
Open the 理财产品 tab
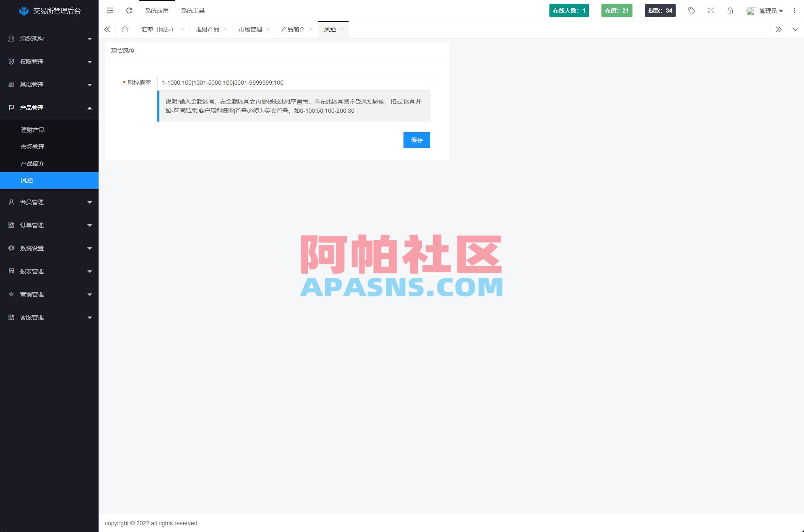[207, 29]
